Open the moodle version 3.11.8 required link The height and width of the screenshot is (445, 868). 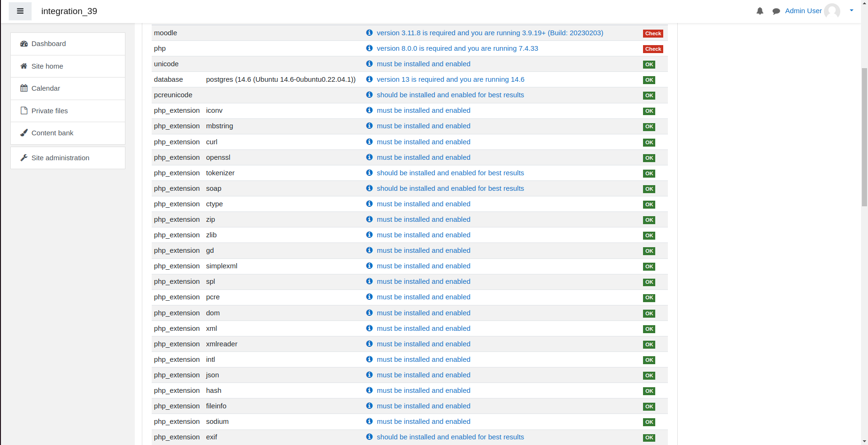(x=490, y=33)
